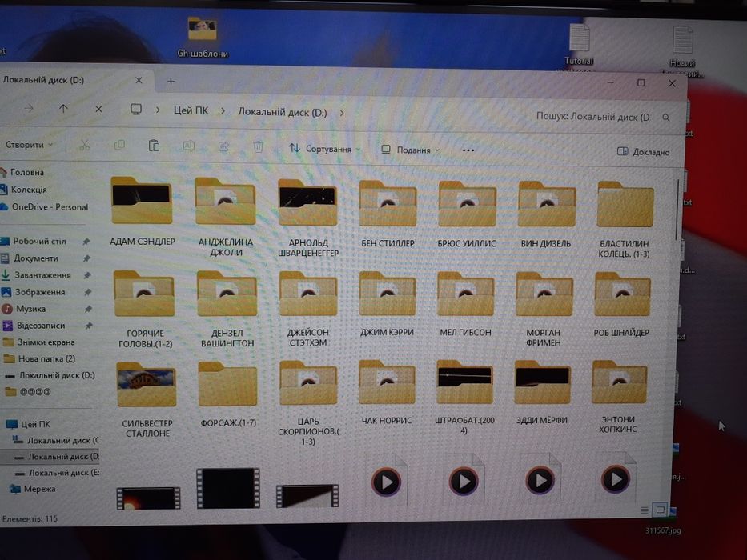Screen dimensions: 747x560
Task: Open the Сортування dropdown
Action: click(324, 149)
